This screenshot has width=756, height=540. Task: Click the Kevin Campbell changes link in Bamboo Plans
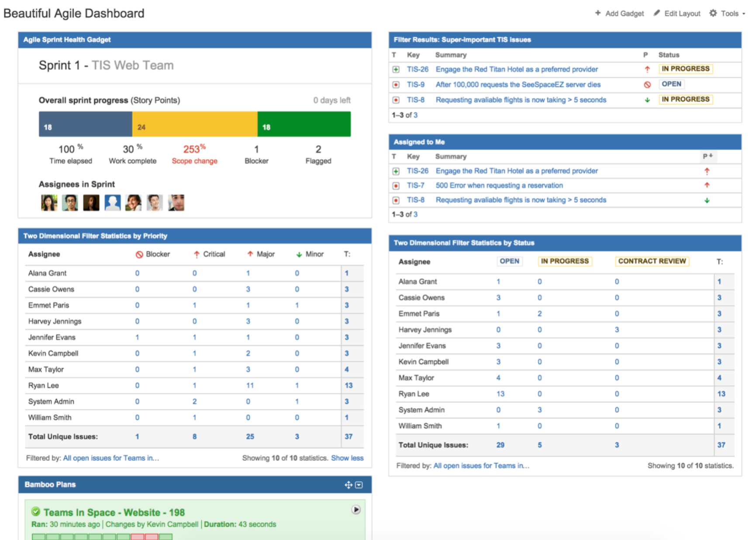click(x=173, y=524)
